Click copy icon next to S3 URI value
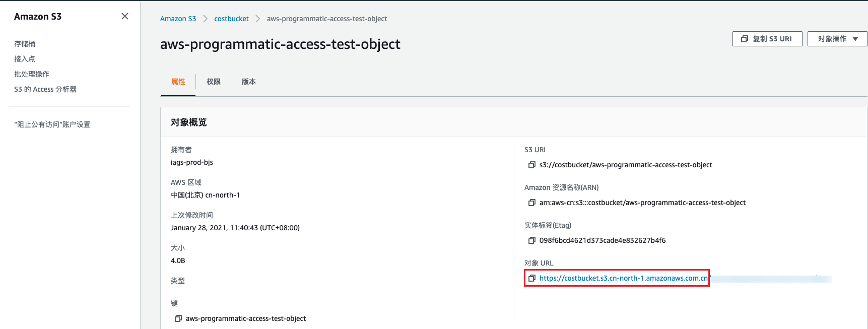Screen dimensions: 868x329 click(531, 165)
